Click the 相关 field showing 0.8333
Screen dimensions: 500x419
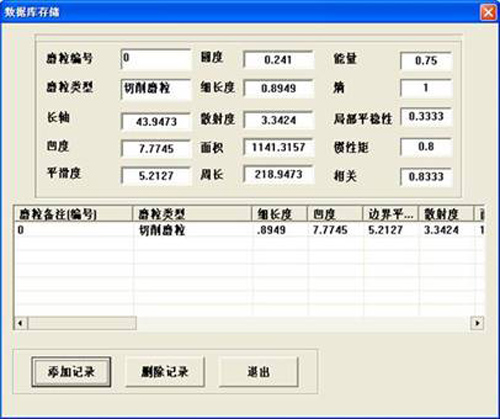pyautogui.click(x=426, y=176)
